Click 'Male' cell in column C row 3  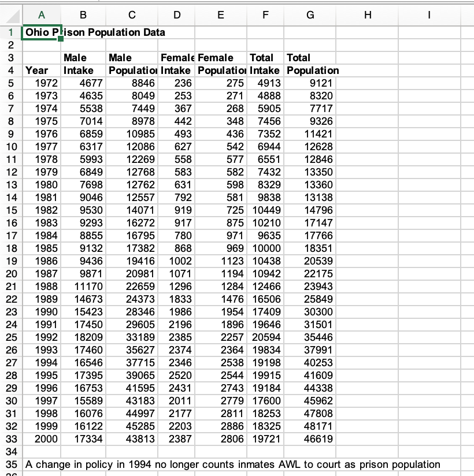[132, 58]
